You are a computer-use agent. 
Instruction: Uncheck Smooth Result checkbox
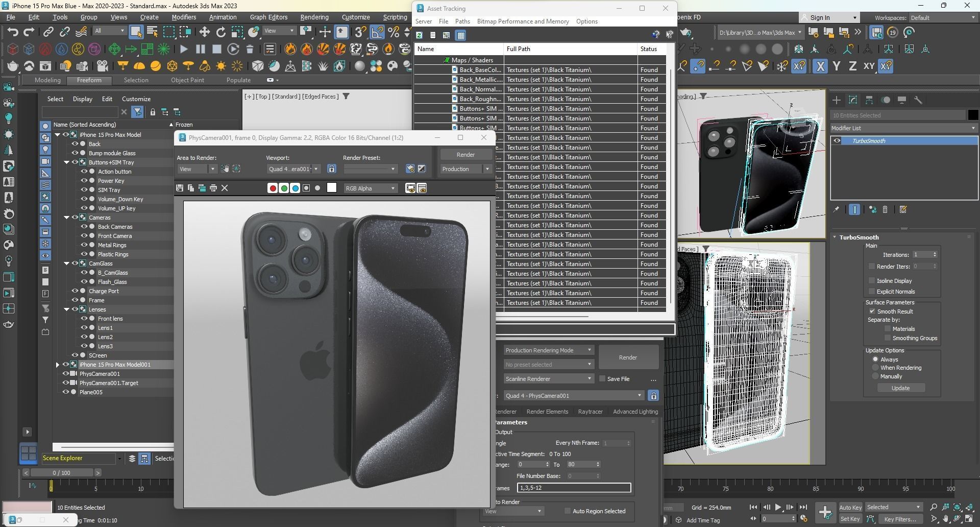coord(872,311)
